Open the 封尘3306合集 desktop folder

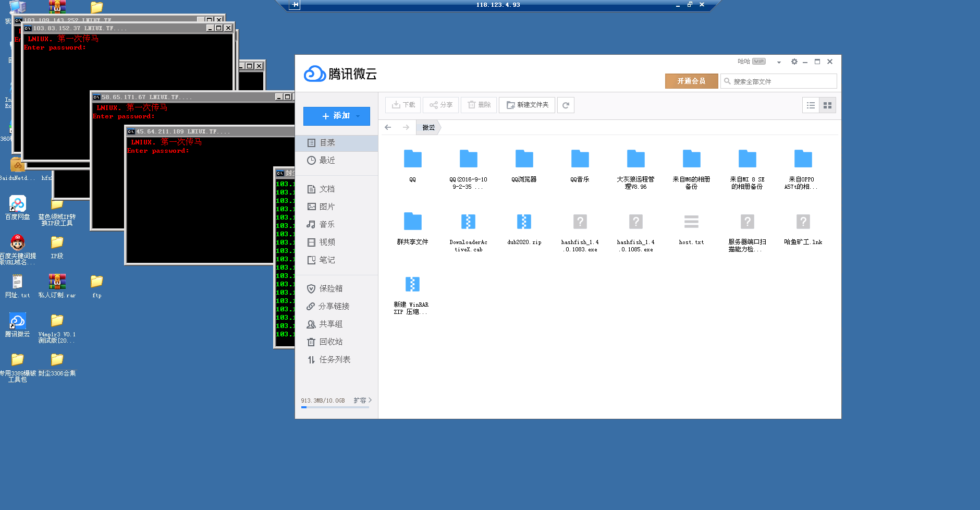[x=57, y=364]
